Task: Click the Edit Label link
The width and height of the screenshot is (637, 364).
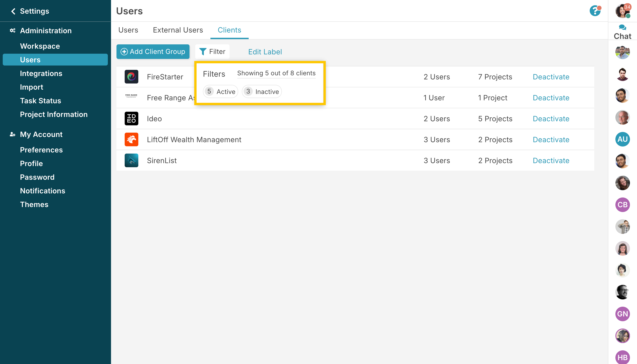Action: pyautogui.click(x=265, y=52)
